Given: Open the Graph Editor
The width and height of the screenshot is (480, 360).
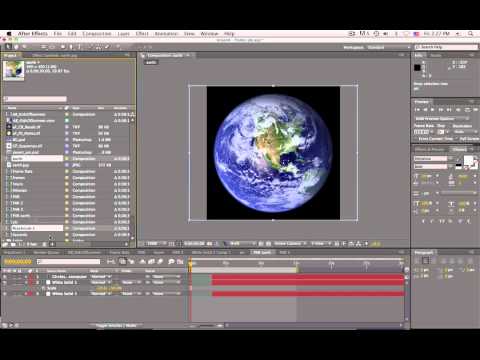Looking at the screenshot, I should pos(180,262).
